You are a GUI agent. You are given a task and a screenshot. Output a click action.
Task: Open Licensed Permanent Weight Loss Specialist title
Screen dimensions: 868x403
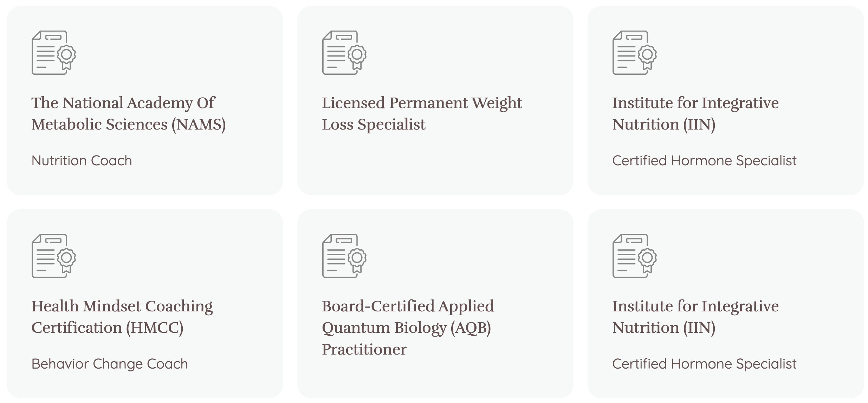tap(422, 114)
